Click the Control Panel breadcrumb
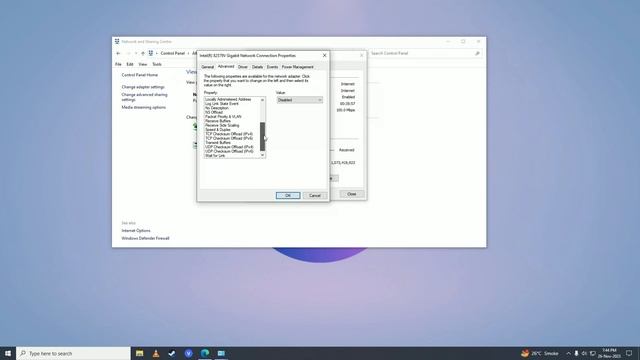 (x=173, y=53)
